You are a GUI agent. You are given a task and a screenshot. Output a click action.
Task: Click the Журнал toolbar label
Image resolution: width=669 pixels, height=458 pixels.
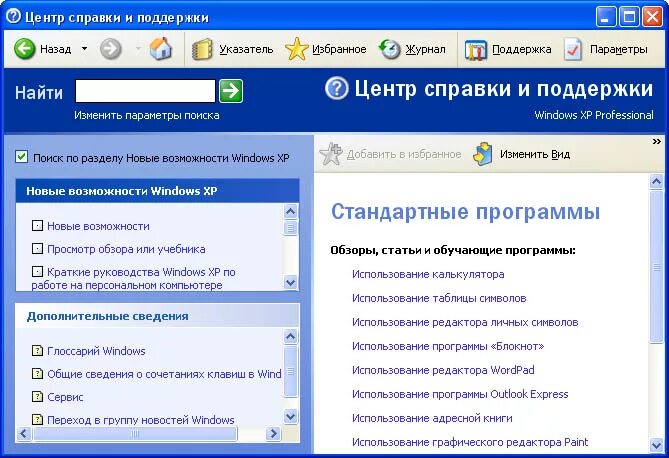[425, 50]
